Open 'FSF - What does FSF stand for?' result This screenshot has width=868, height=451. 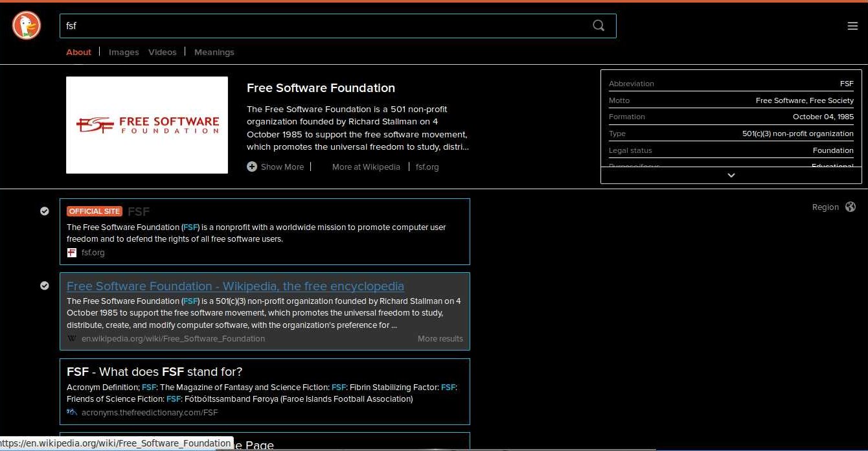154,371
